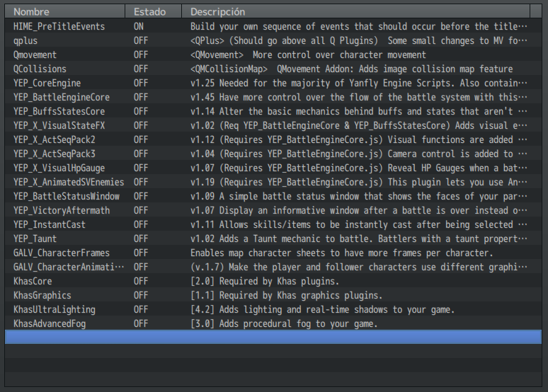Click description about more frames per character
This screenshot has width=548, height=392.
click(341, 253)
